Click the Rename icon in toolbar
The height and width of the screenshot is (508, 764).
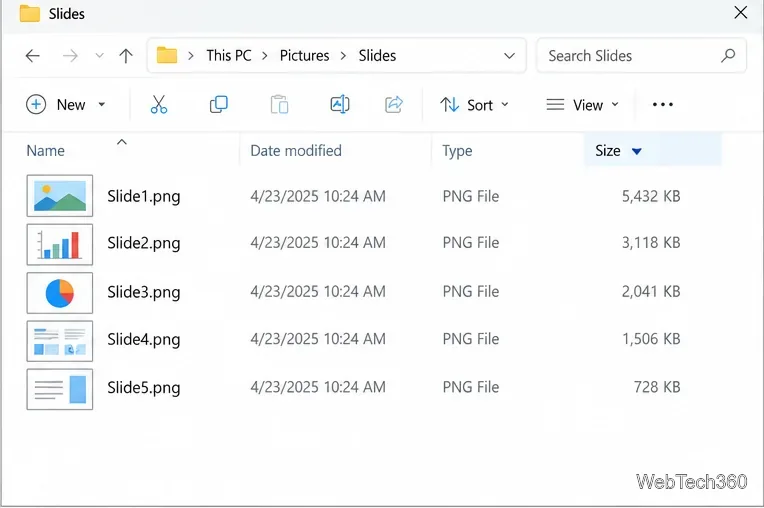click(x=340, y=104)
